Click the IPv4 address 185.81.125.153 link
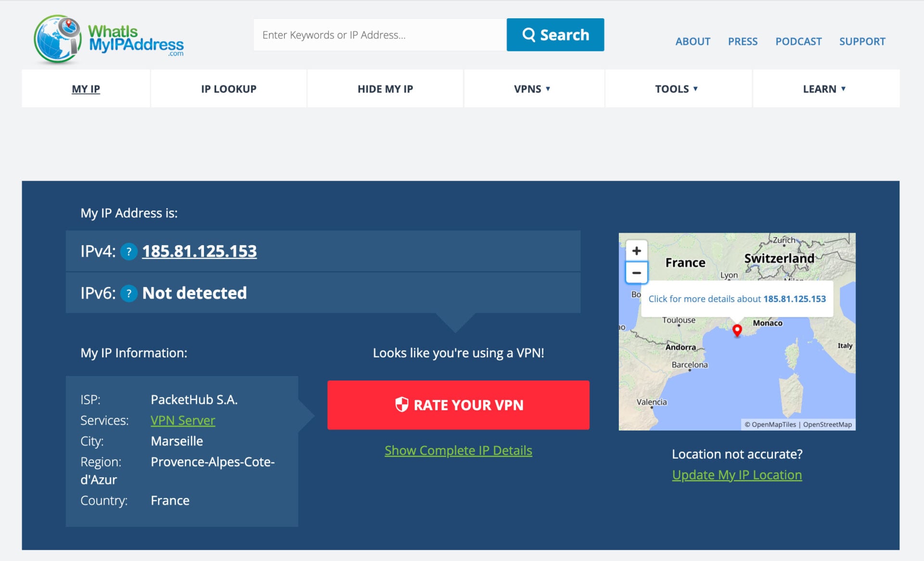924x561 pixels. click(200, 251)
